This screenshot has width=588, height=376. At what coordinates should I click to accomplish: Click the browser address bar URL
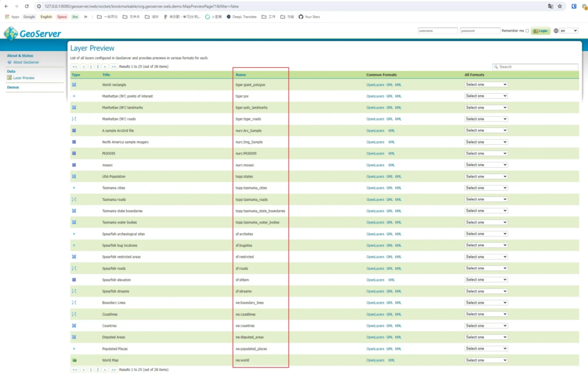click(x=141, y=6)
